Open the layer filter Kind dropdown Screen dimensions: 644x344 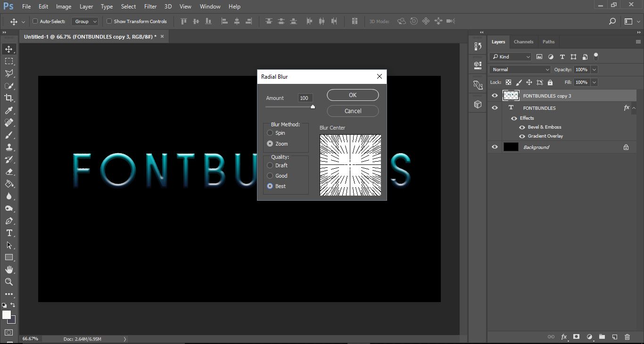pos(511,57)
